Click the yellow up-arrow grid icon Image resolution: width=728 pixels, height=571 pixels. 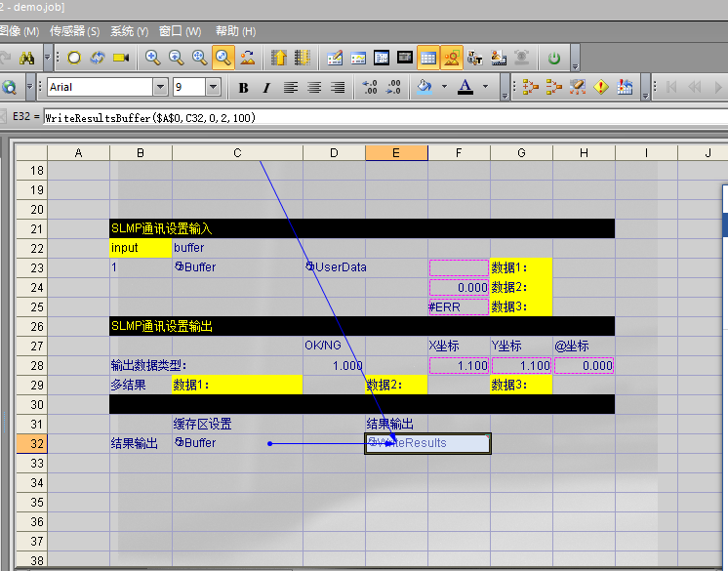click(x=278, y=58)
